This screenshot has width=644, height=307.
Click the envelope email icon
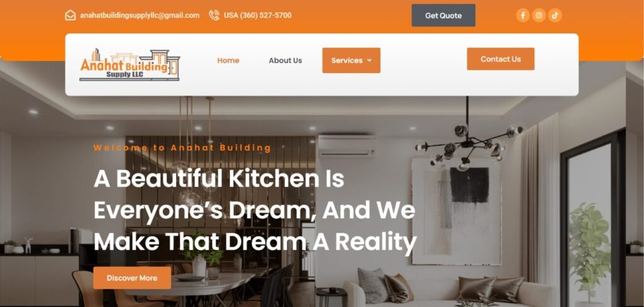tap(70, 15)
